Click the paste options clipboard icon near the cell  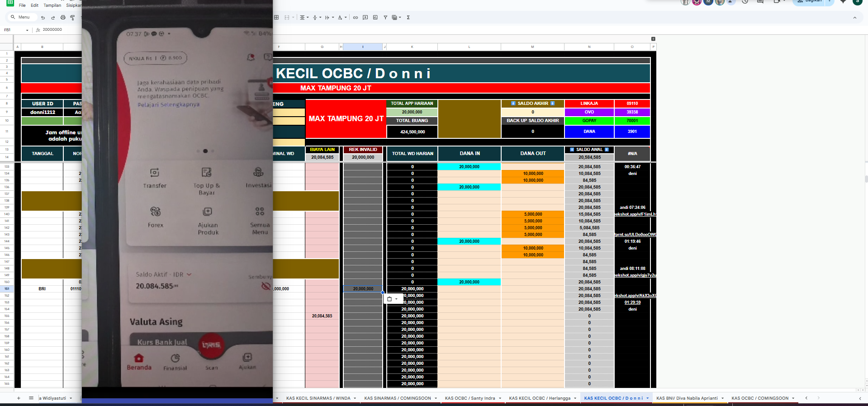pos(389,299)
